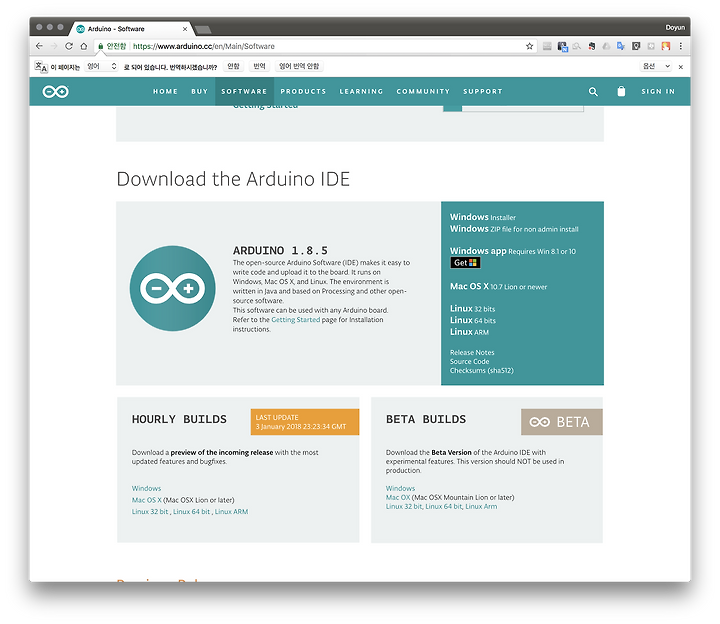Click Linux 64 bit under Hourly Builds

(191, 512)
